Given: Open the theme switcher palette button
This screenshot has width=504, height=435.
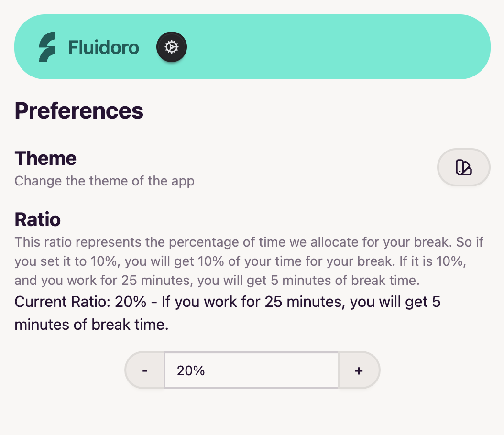Looking at the screenshot, I should click(x=463, y=167).
